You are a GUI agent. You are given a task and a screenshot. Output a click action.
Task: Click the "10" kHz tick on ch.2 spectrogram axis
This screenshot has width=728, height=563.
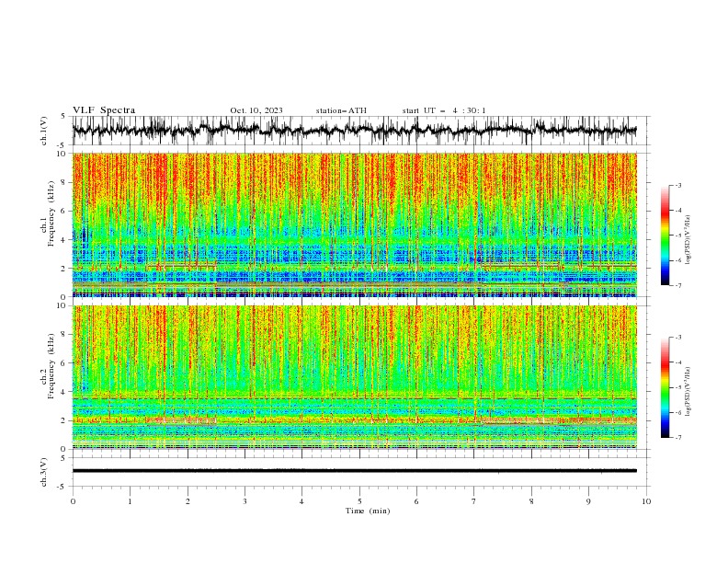(x=62, y=305)
